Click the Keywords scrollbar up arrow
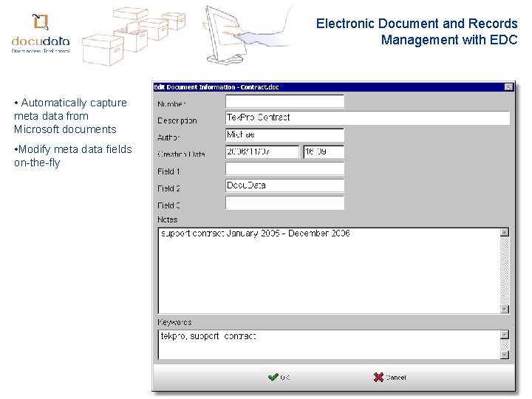532x399 pixels. point(505,335)
